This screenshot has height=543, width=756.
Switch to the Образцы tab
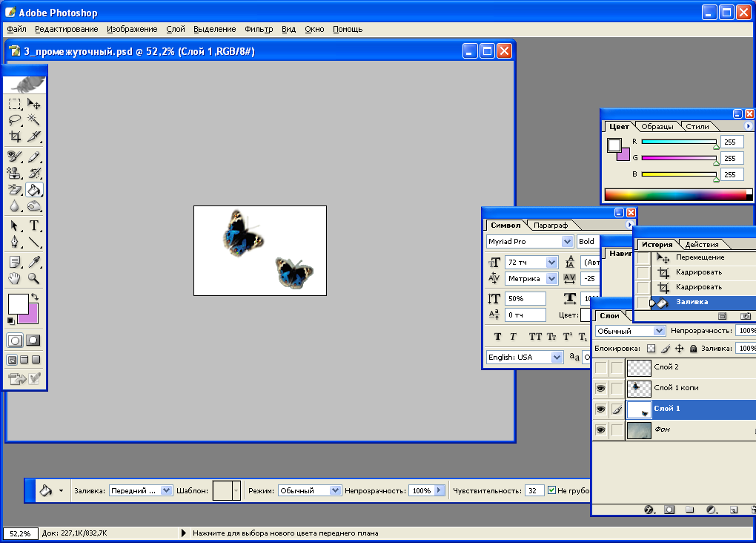pos(657,126)
